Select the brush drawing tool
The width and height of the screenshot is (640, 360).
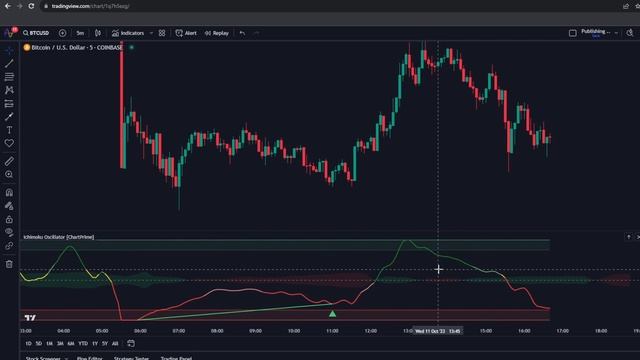(x=9, y=117)
